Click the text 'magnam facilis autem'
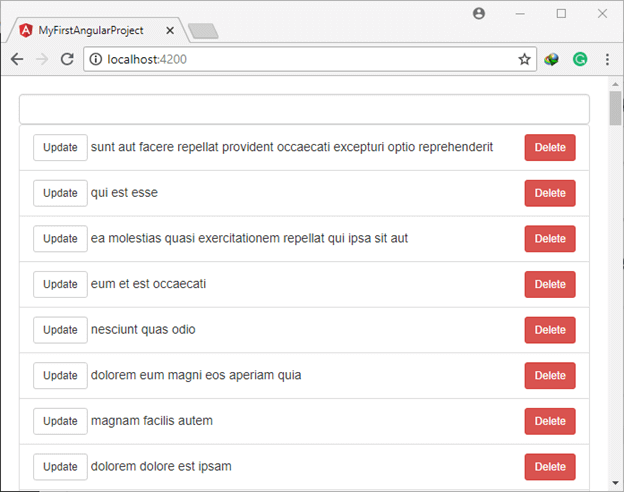 152,421
